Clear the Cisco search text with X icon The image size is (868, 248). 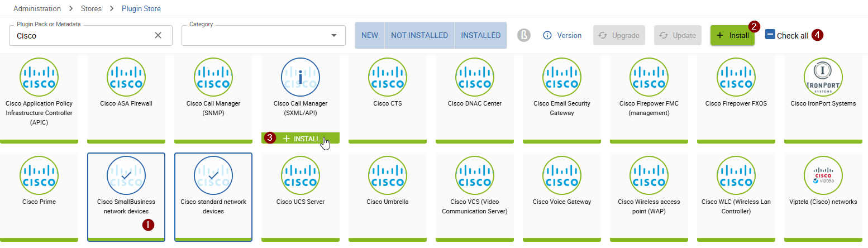[x=158, y=35]
